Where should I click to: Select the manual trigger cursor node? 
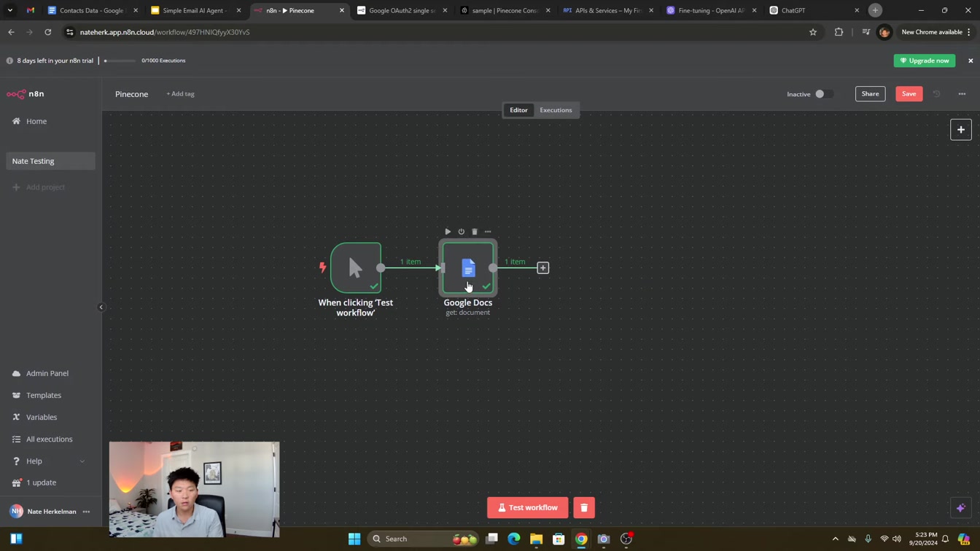click(356, 268)
